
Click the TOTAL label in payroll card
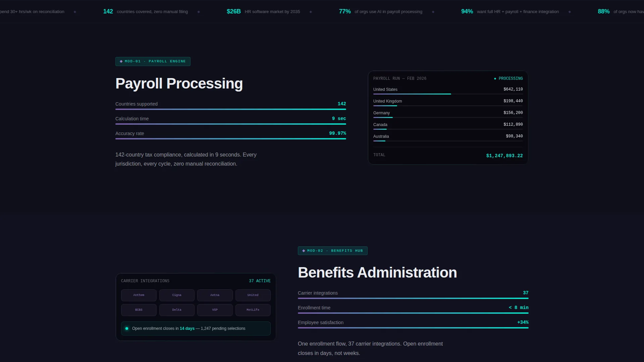379,155
